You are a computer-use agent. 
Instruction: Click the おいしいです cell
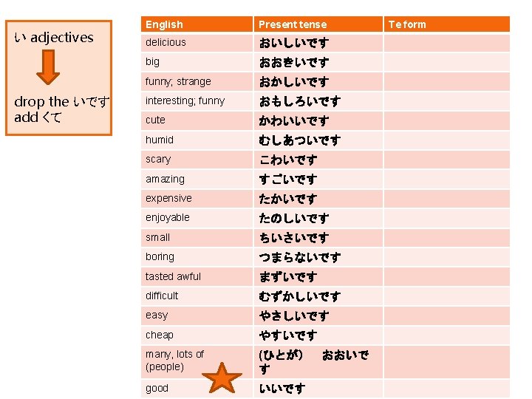(318, 43)
